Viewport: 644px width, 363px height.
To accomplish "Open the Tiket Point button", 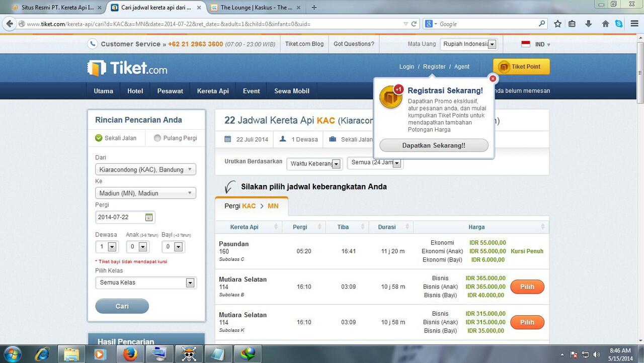I will (x=521, y=67).
